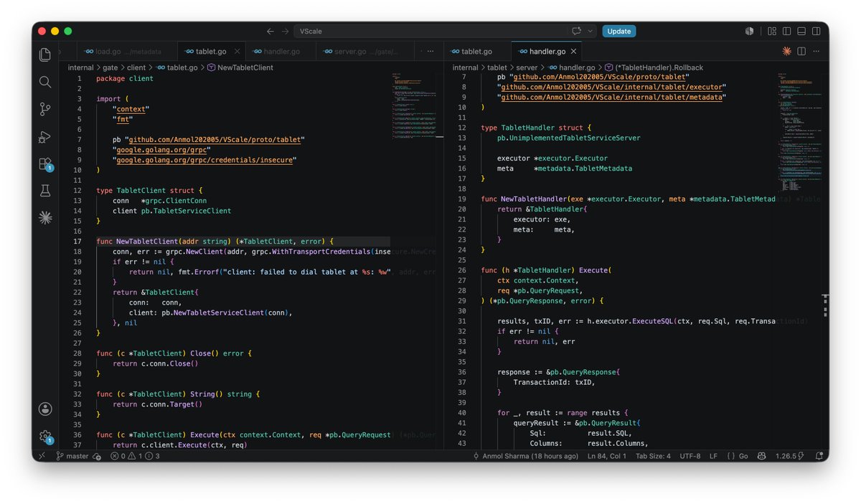Click line number 17 in left editor

pyautogui.click(x=77, y=242)
